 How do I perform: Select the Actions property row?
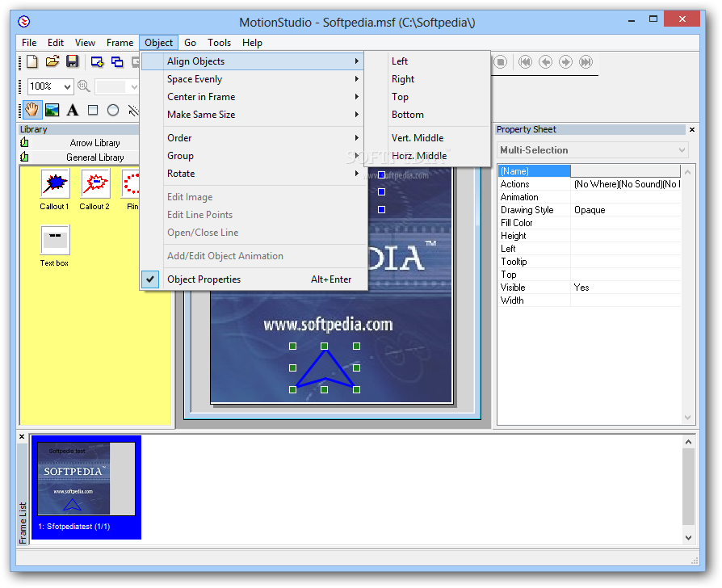coord(590,184)
